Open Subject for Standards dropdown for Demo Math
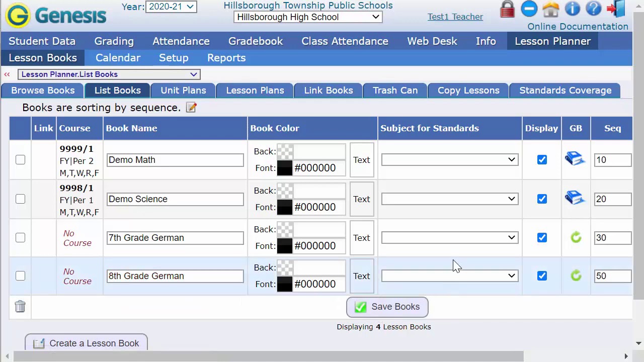 [450, 160]
